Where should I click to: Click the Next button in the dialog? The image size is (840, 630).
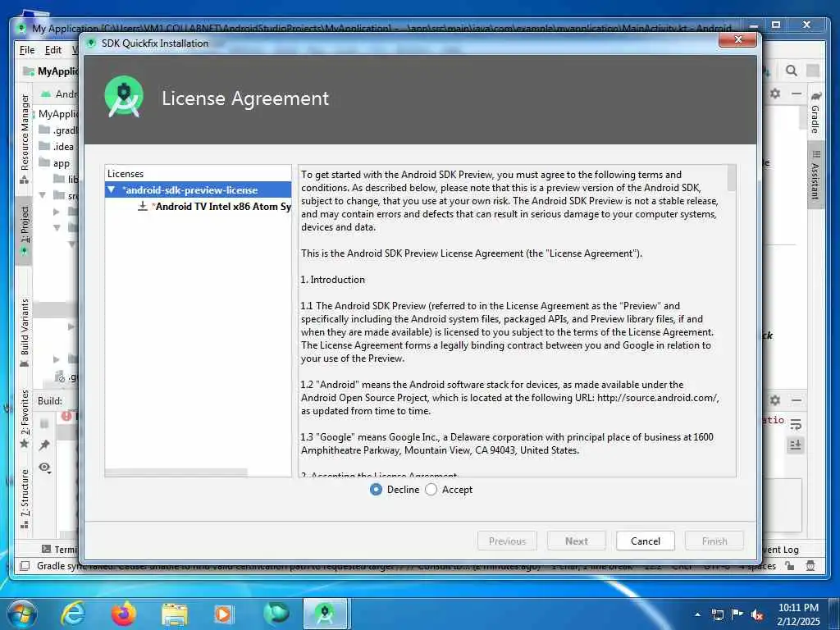(x=577, y=541)
